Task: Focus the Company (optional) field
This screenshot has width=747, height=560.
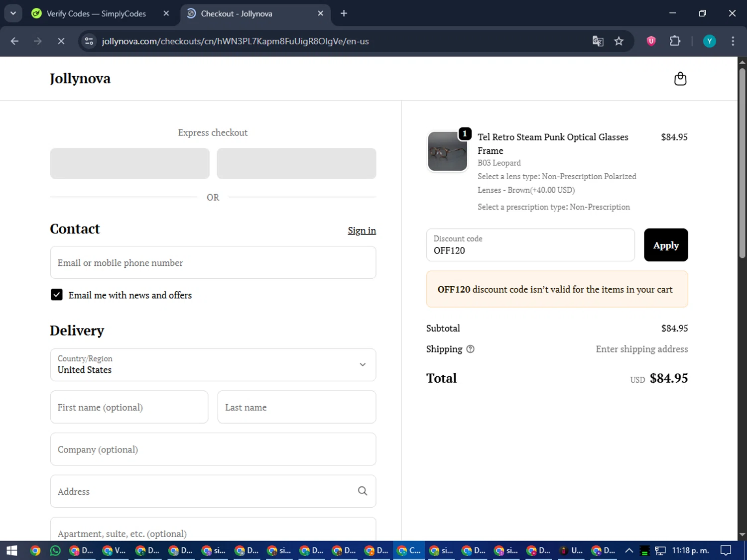Action: tap(213, 449)
